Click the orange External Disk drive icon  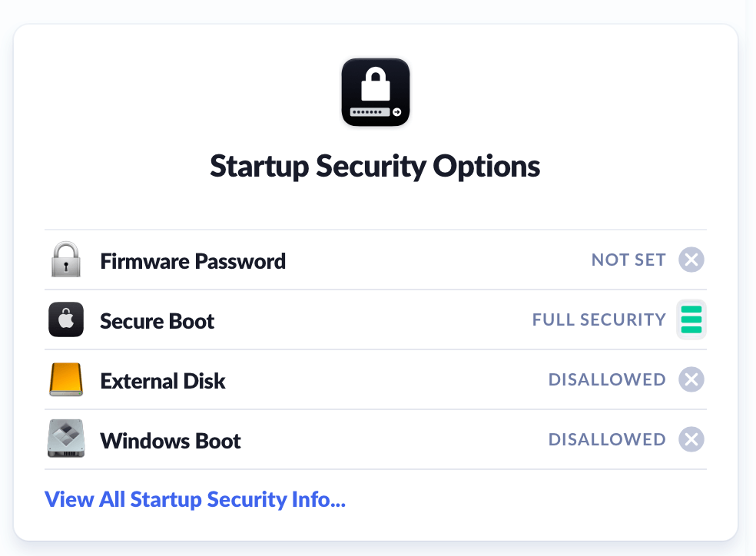click(x=66, y=380)
